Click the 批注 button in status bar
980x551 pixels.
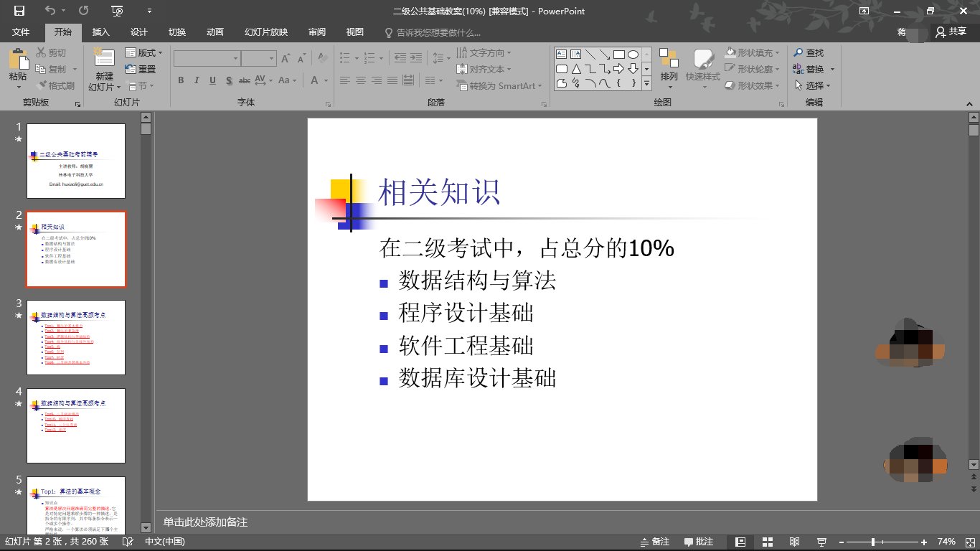coord(699,541)
